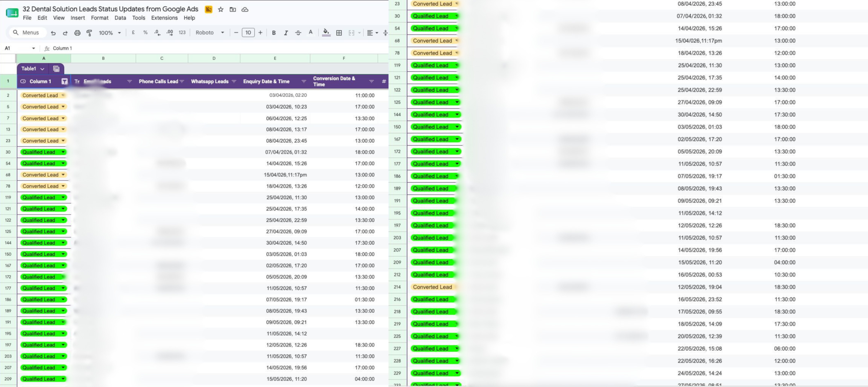Click the move to folder icon
The width and height of the screenshot is (868, 387).
click(x=233, y=9)
